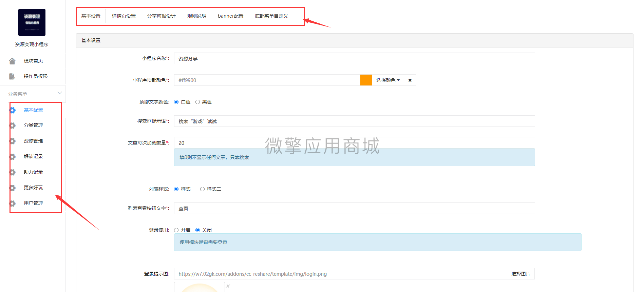Open 基本配置 menu item
This screenshot has height=292, width=644.
coord(33,110)
